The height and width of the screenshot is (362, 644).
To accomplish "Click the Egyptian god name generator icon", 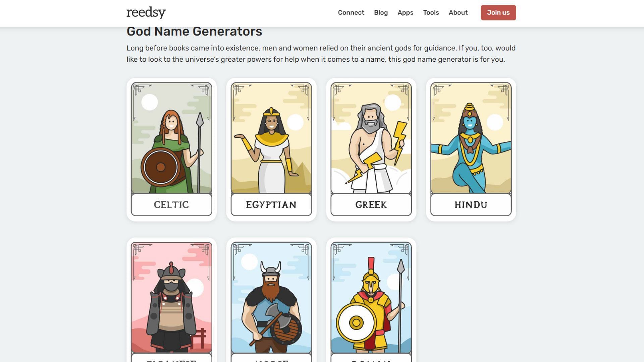I will pyautogui.click(x=271, y=149).
